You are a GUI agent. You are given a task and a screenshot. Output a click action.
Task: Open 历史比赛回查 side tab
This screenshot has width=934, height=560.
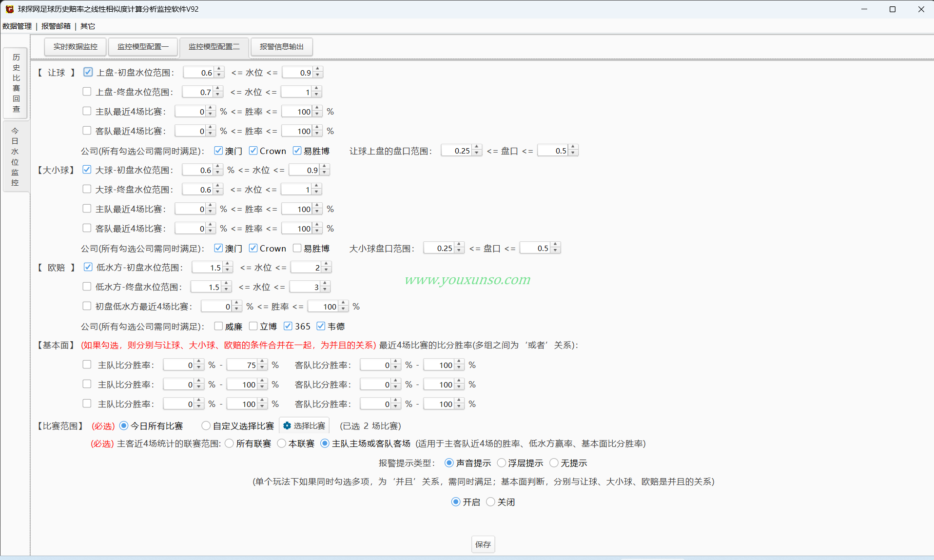(x=16, y=83)
